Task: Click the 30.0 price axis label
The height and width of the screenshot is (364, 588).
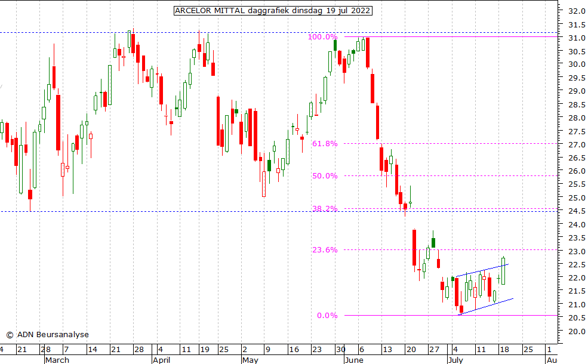Action: (x=577, y=64)
